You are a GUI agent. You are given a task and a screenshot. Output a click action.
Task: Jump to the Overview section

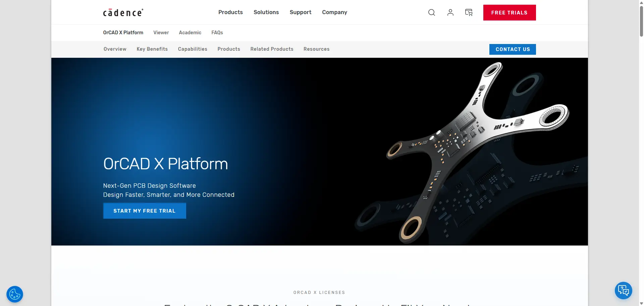click(x=115, y=49)
